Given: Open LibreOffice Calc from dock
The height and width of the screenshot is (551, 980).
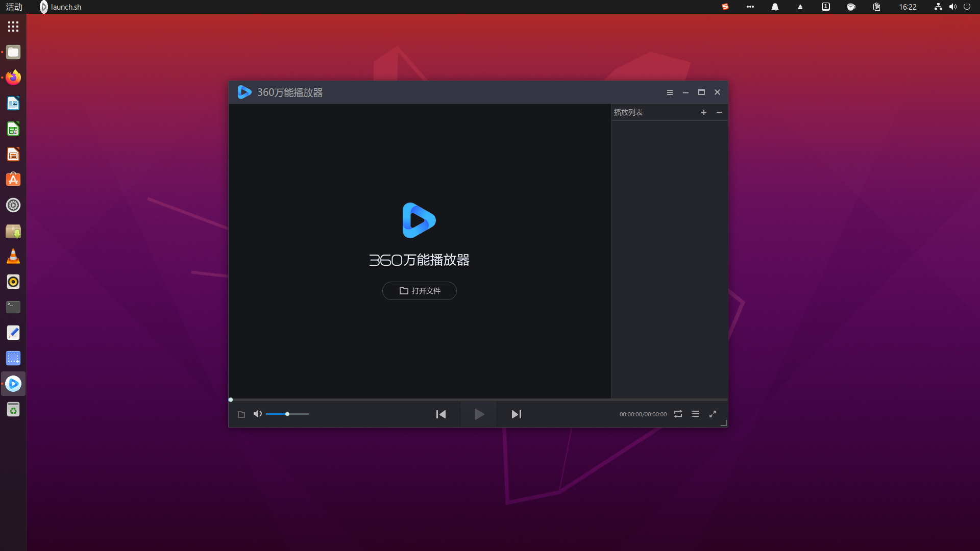Looking at the screenshot, I should pos(13,129).
